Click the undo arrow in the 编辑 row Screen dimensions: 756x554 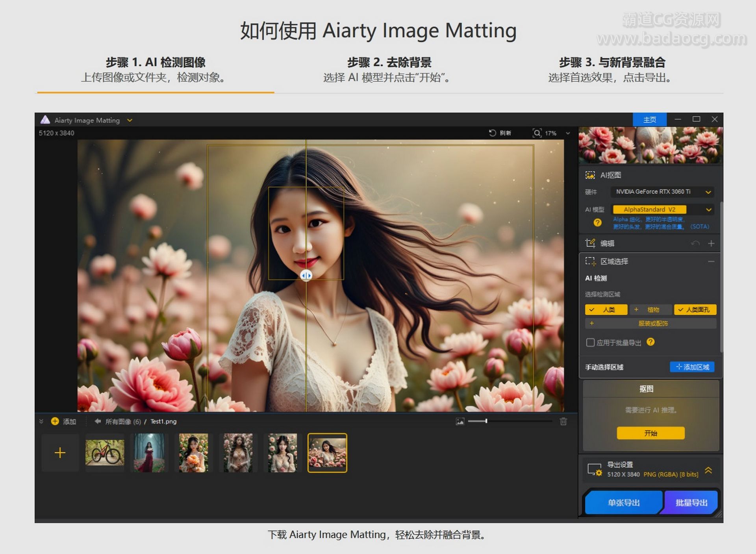click(x=695, y=243)
